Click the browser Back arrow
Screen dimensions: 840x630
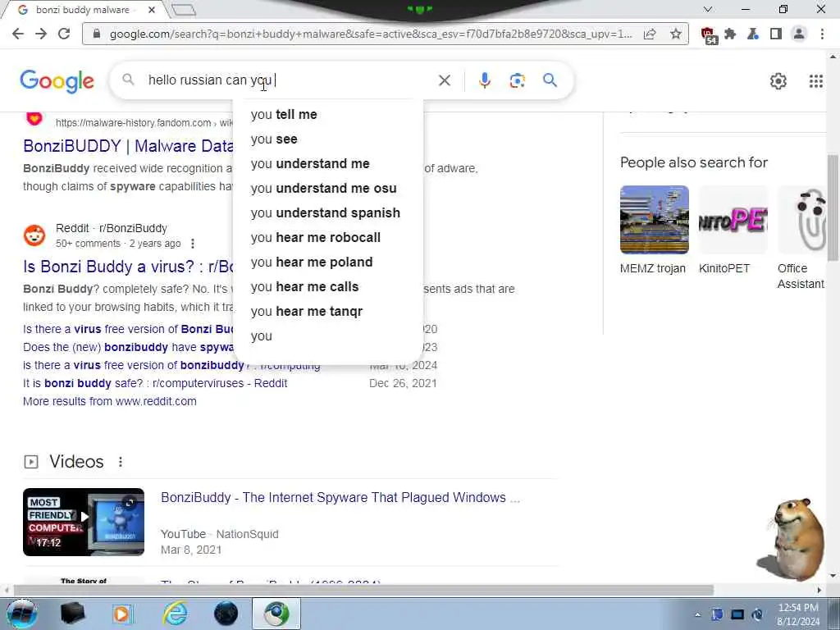(x=18, y=34)
